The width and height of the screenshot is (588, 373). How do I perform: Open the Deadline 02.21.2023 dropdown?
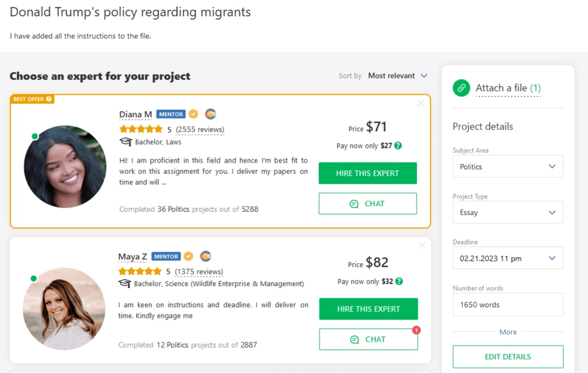508,258
